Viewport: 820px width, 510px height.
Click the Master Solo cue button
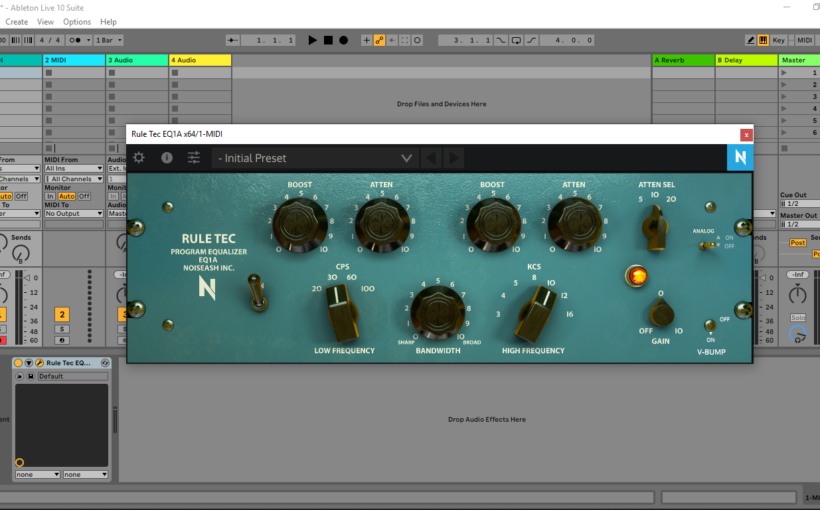coord(798,318)
